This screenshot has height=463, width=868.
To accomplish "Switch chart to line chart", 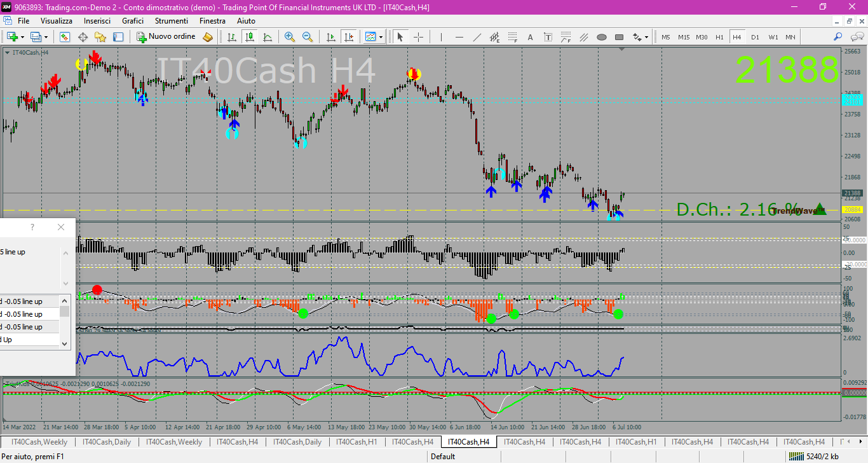I will (268, 37).
